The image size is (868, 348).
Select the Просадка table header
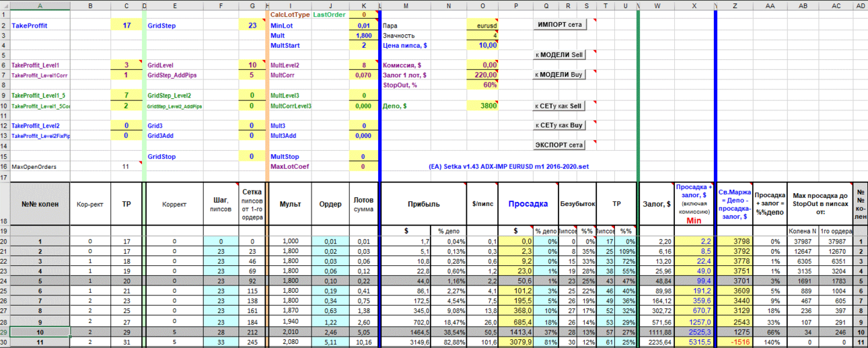pos(528,203)
